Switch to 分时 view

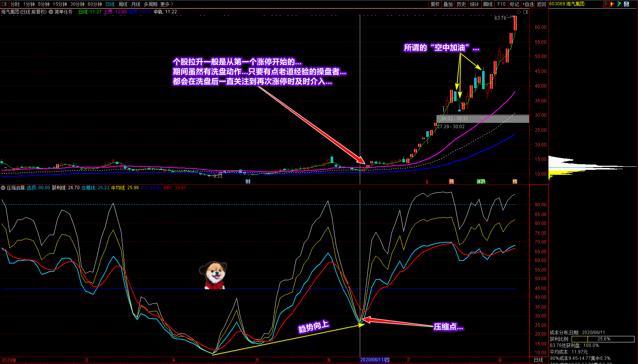pos(15,4)
